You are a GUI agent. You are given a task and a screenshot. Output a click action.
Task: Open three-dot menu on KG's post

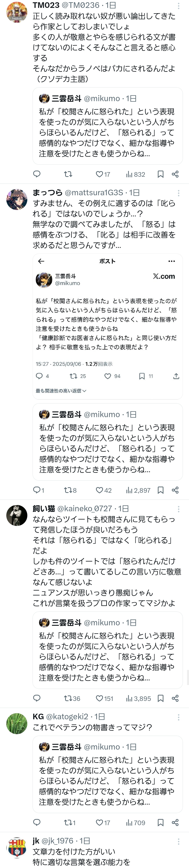178,717
